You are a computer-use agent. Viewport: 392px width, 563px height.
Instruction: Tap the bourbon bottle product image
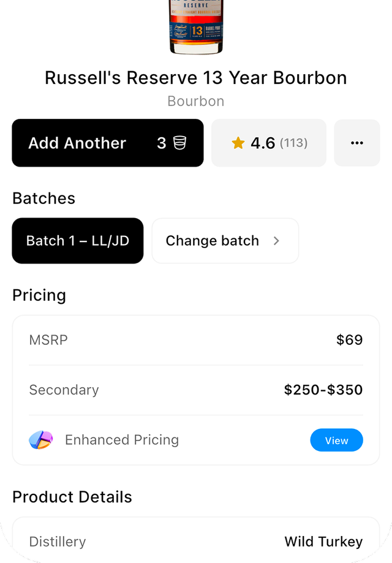point(196,26)
